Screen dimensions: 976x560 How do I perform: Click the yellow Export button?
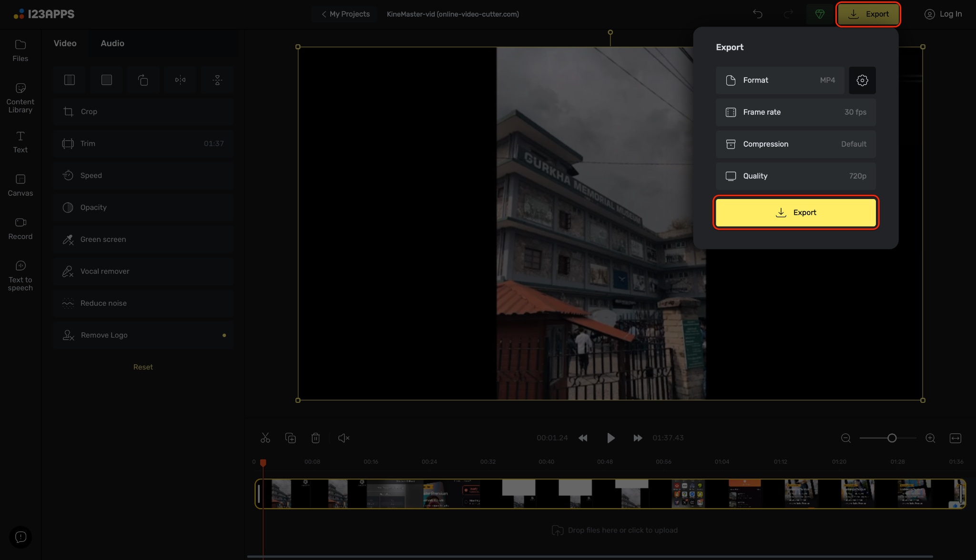point(795,212)
